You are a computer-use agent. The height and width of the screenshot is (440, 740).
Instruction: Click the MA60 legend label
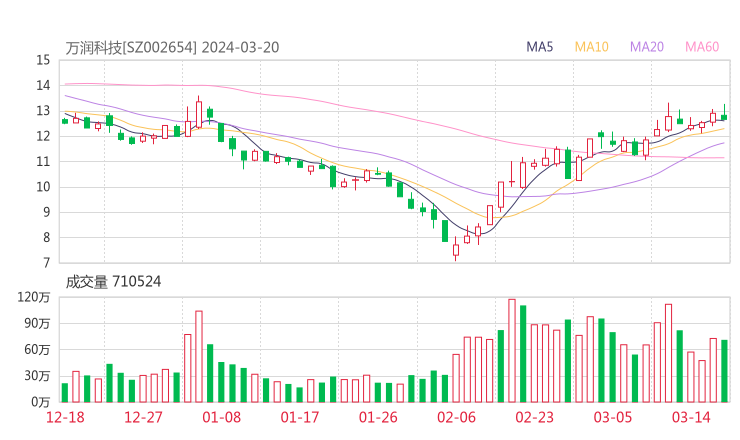pos(702,47)
